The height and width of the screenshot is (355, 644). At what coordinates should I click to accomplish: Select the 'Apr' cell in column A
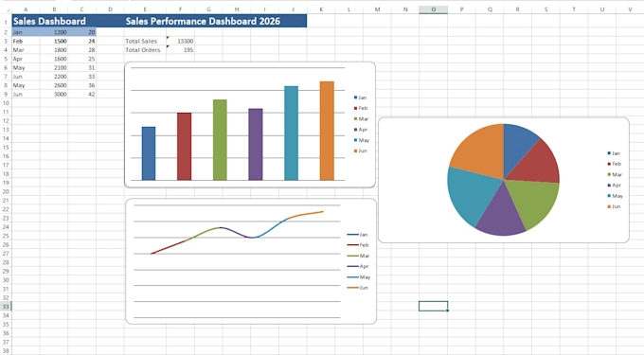pos(26,59)
